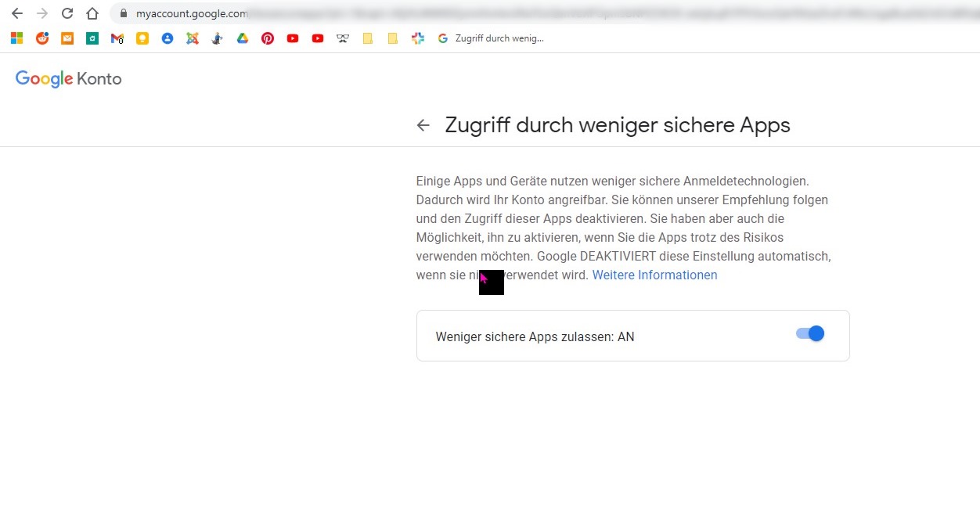The image size is (980, 525).
Task: Open the browser home page
Action: click(x=92, y=13)
